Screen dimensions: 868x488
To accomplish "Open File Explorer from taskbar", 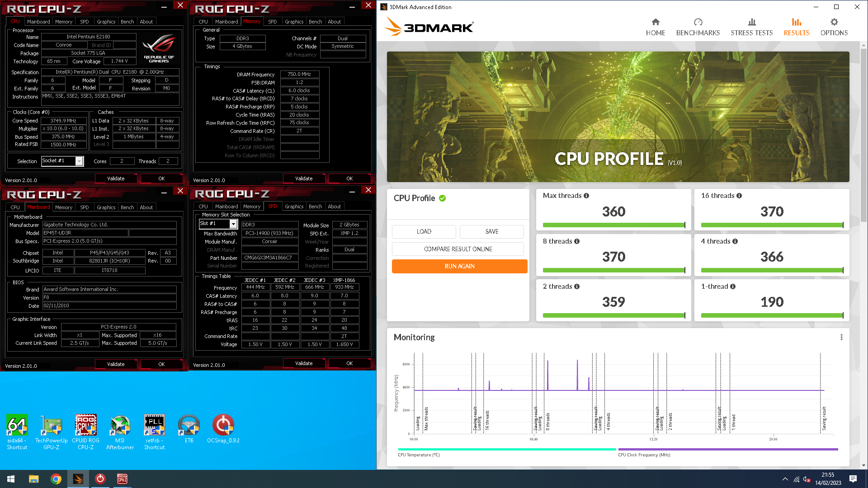I will click(x=33, y=479).
